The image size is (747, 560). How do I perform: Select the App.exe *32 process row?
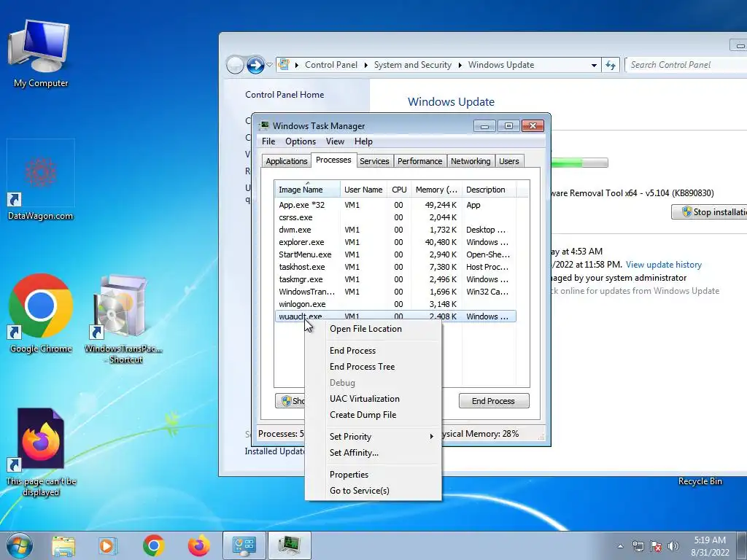395,205
